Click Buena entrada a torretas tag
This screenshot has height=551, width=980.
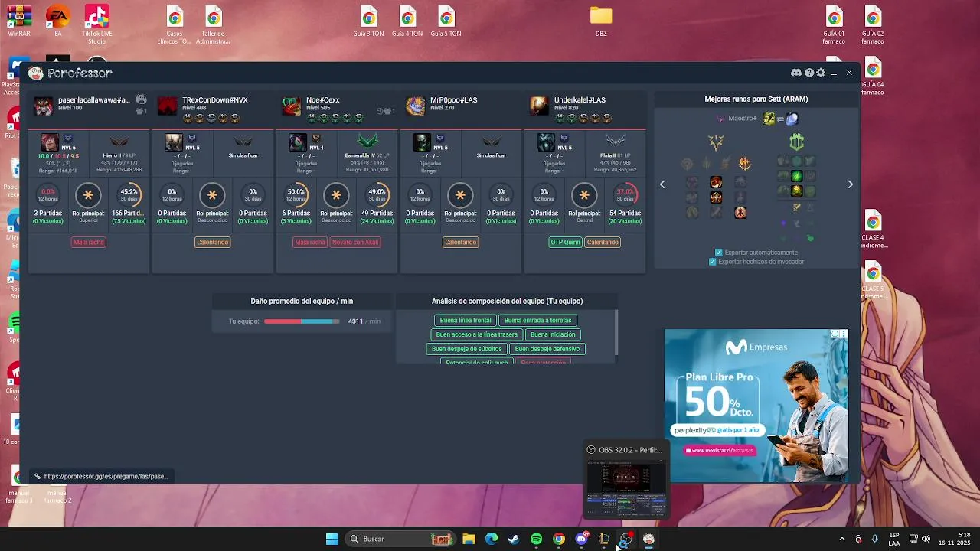(x=537, y=321)
